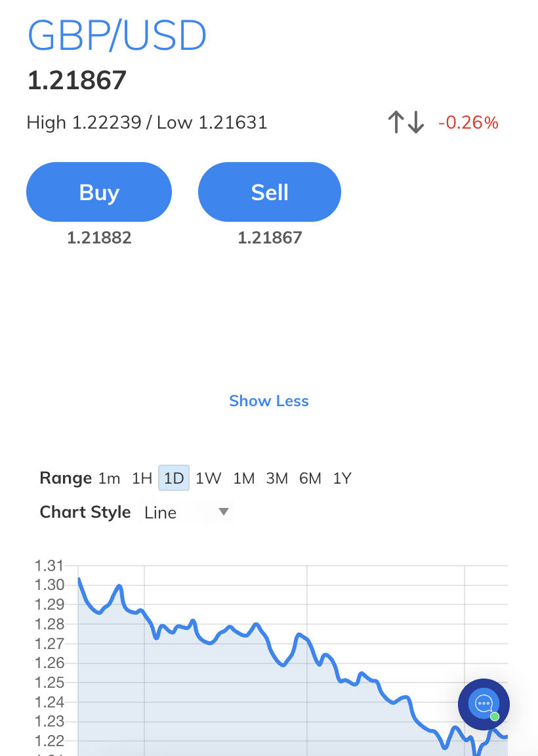Show the 1Y chart range
This screenshot has height=756, width=538.
[x=342, y=478]
